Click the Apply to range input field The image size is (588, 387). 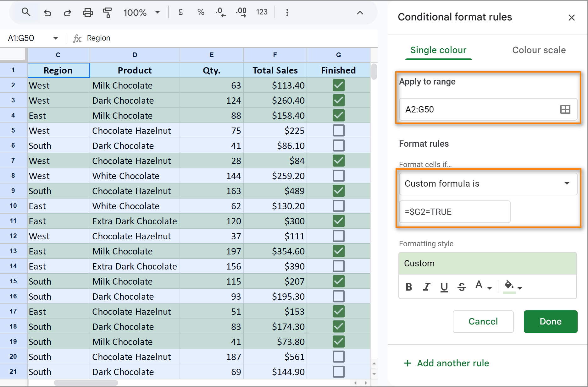tap(488, 109)
